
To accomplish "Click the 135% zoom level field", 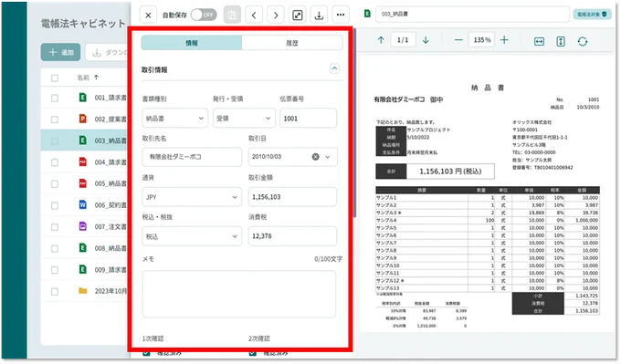I will pyautogui.click(x=481, y=40).
